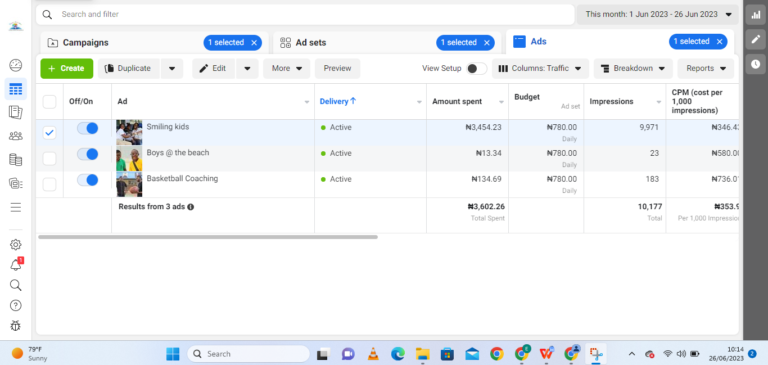Turn off the Smiling kids ad switch
The height and width of the screenshot is (365, 768).
tap(88, 128)
